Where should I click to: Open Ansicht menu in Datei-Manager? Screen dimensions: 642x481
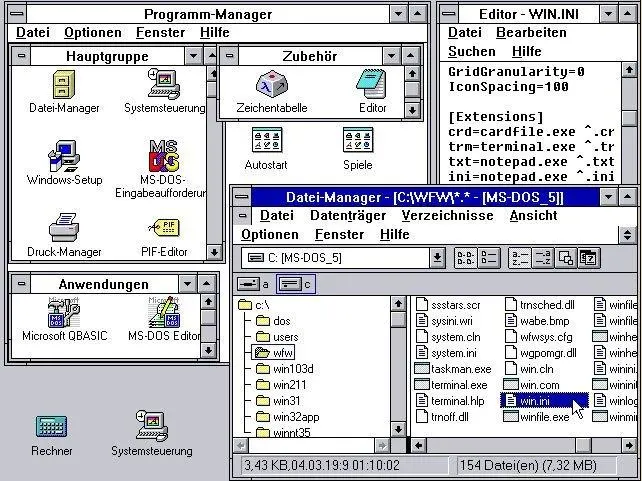(x=533, y=215)
